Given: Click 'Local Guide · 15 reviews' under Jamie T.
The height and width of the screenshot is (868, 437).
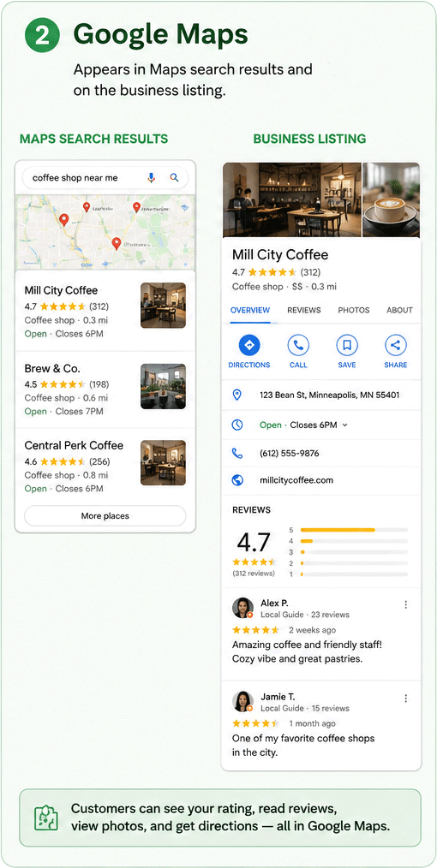Looking at the screenshot, I should pos(305,708).
